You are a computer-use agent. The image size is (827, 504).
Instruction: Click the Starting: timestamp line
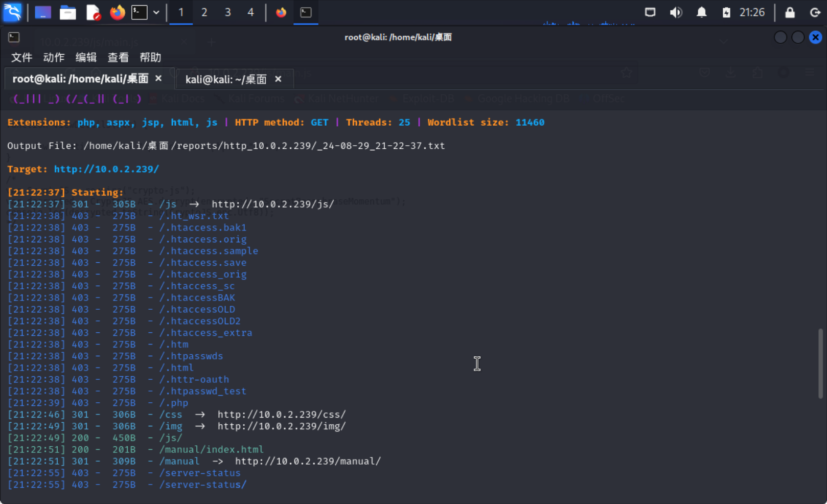tap(65, 192)
